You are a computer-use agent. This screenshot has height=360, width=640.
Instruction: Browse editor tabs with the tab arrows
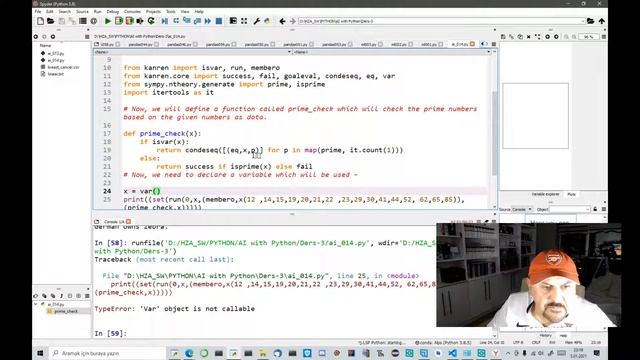484,44
